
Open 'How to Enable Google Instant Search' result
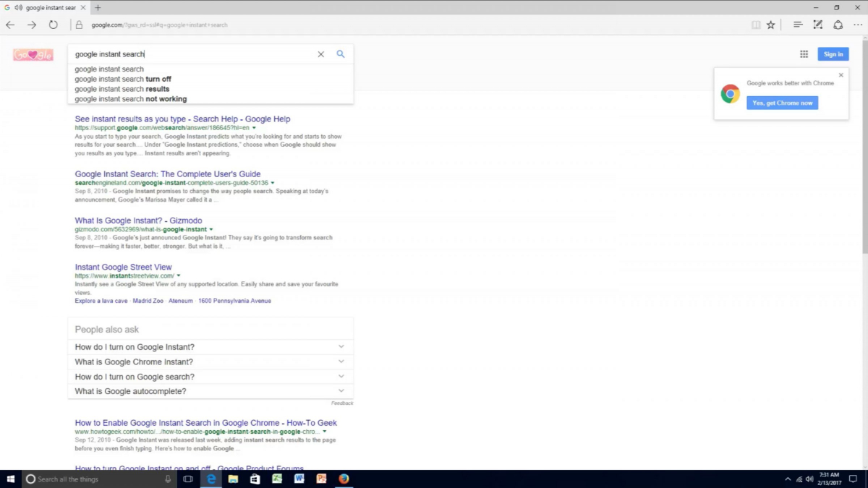tap(206, 423)
